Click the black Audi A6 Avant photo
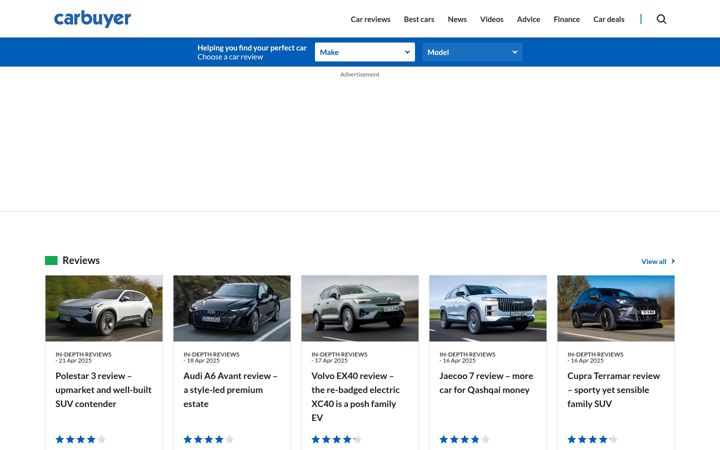Screen dimensions: 720x450 [232, 308]
